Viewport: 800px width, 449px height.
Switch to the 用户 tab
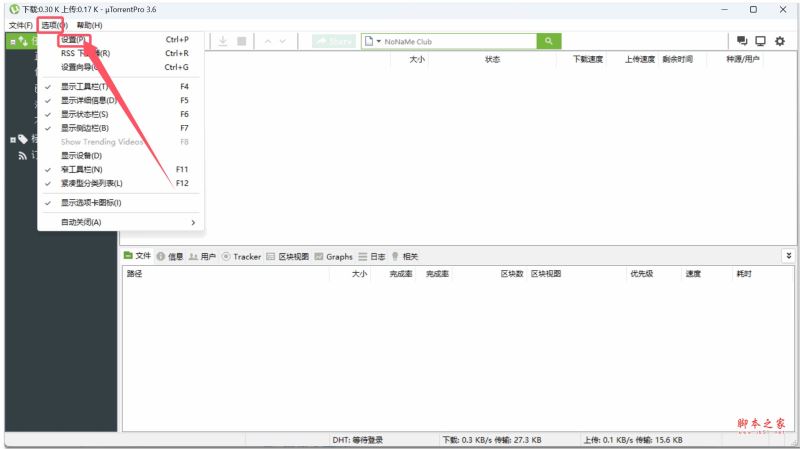click(203, 257)
